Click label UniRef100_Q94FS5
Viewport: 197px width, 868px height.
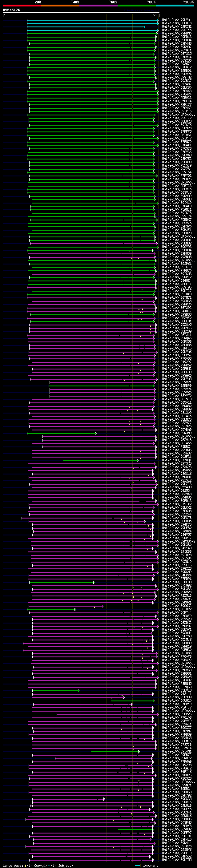pos(177,525)
